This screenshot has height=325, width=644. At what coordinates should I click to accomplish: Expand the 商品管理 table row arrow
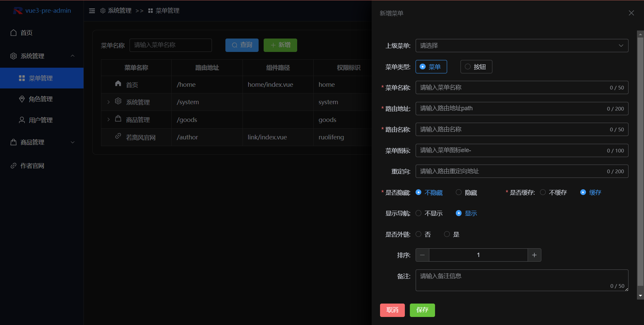(x=108, y=120)
